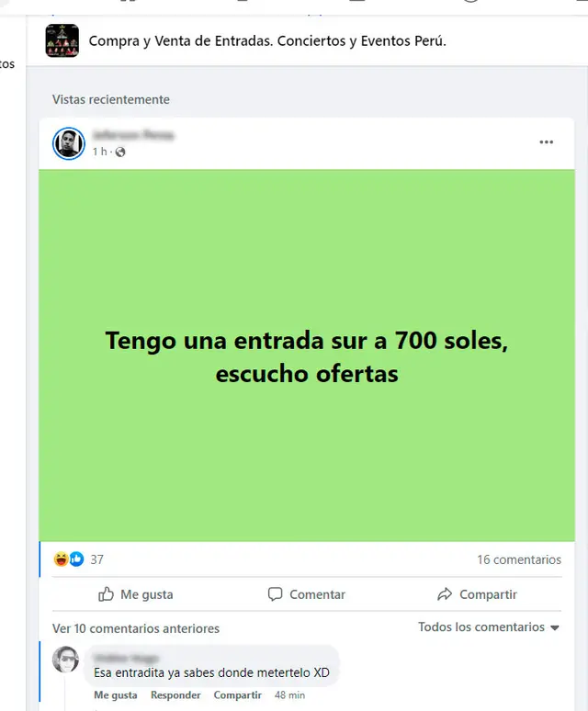Open the 16 comentarios link

(x=519, y=559)
